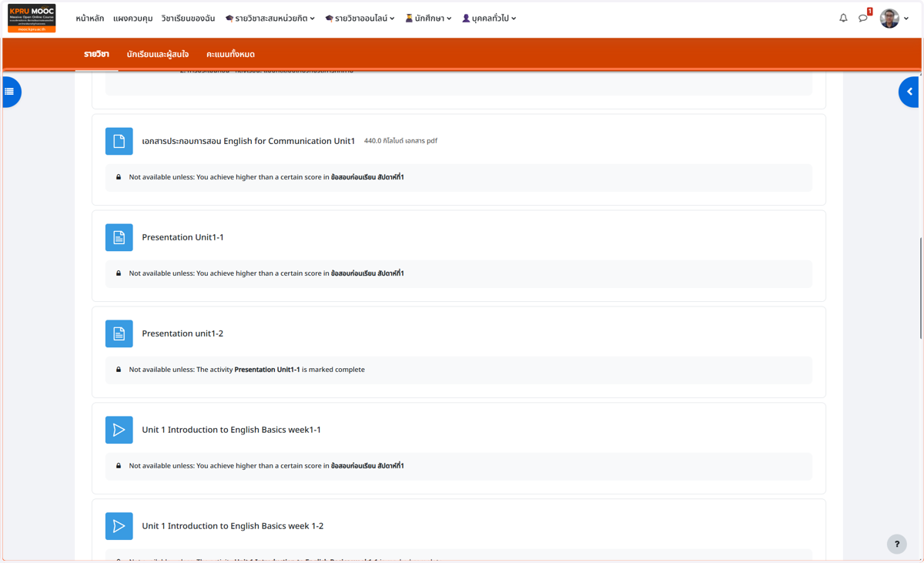Image resolution: width=924 pixels, height=563 pixels.
Task: Expand the บุคคลทั่วไป dropdown menu
Action: (489, 18)
